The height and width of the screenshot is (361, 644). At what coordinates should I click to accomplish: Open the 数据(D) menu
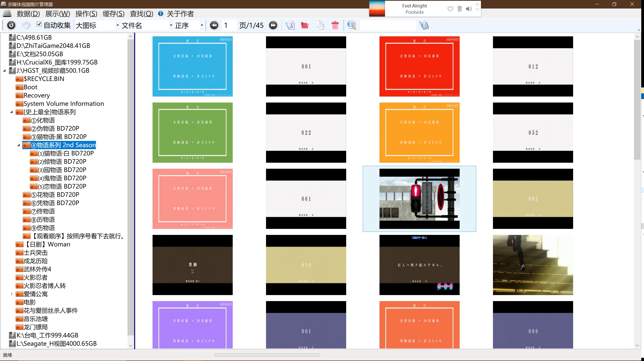click(x=28, y=14)
